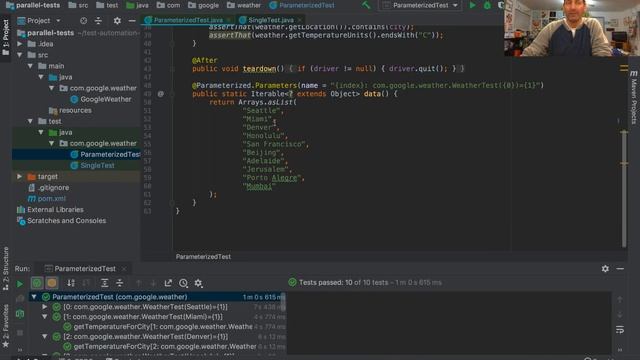The width and height of the screenshot is (640, 360).
Task: Click the teardown method name in editor
Action: point(259,69)
